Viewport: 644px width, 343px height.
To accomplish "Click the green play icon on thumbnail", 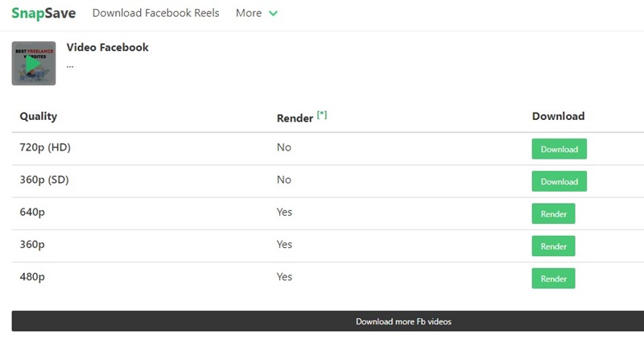I will pos(33,64).
